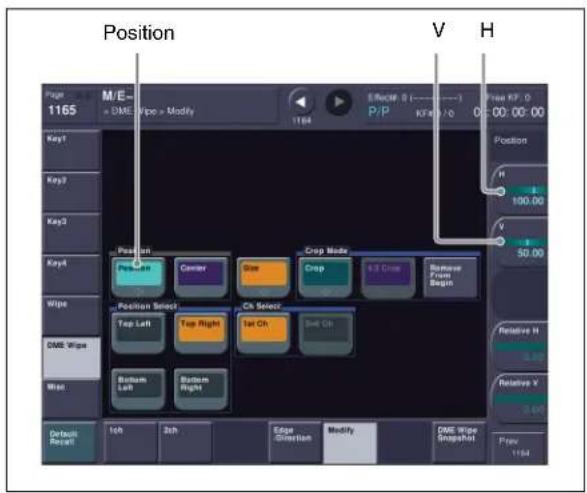
Task: Click Remove From Begin button
Action: (x=450, y=277)
